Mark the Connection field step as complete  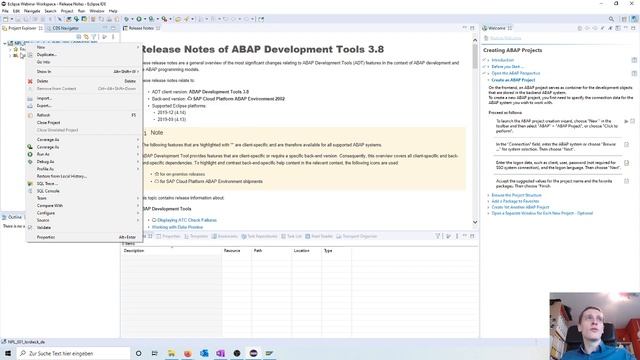[x=626, y=144]
